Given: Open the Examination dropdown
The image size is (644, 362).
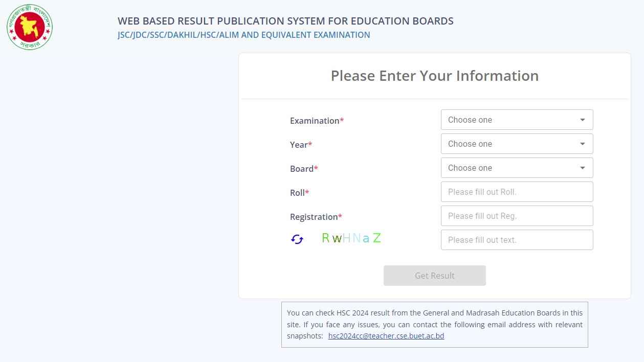Looking at the screenshot, I should tap(512, 120).
